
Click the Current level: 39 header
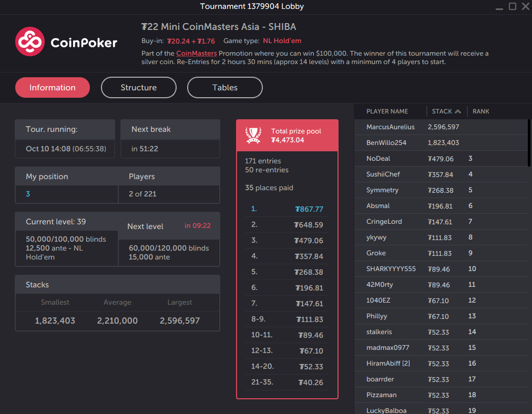(x=56, y=222)
